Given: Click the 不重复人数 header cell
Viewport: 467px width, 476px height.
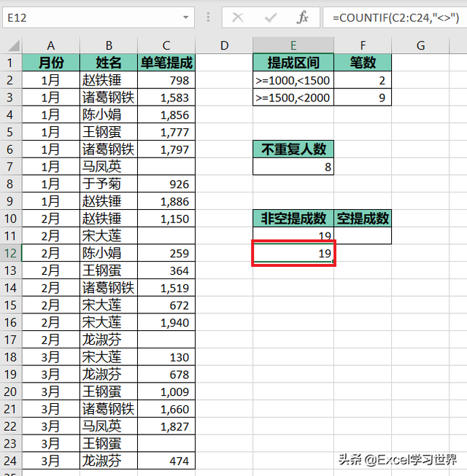Looking at the screenshot, I should point(293,149).
